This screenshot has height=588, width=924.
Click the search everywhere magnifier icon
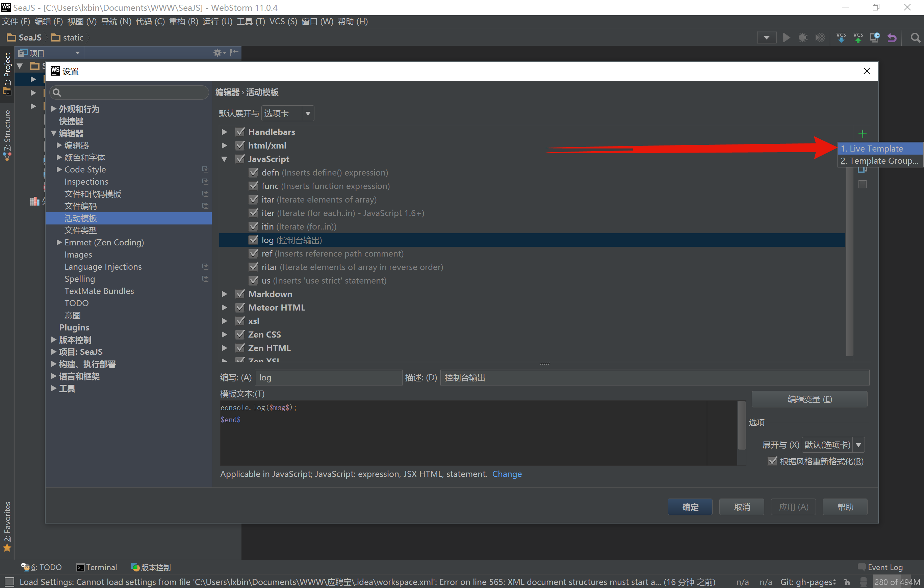tap(916, 37)
